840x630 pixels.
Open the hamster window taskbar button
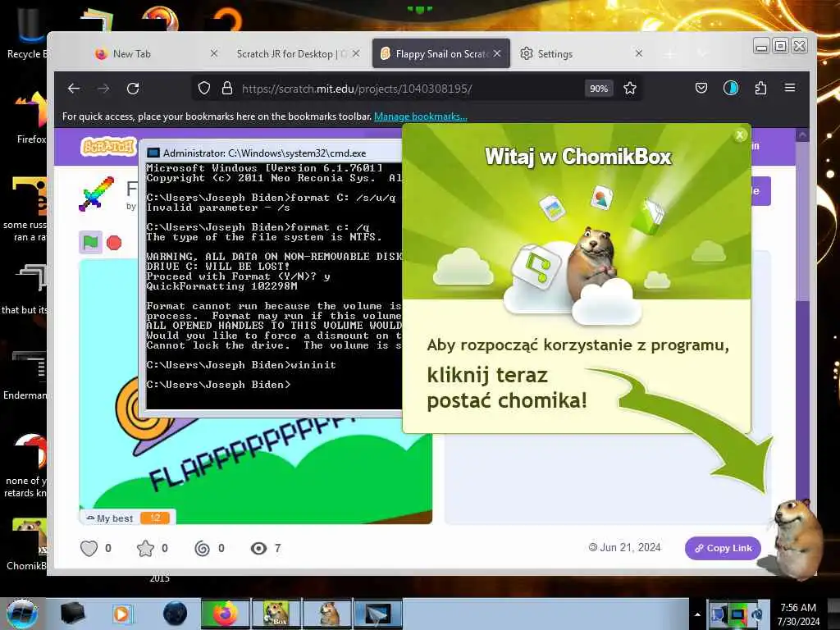click(326, 614)
